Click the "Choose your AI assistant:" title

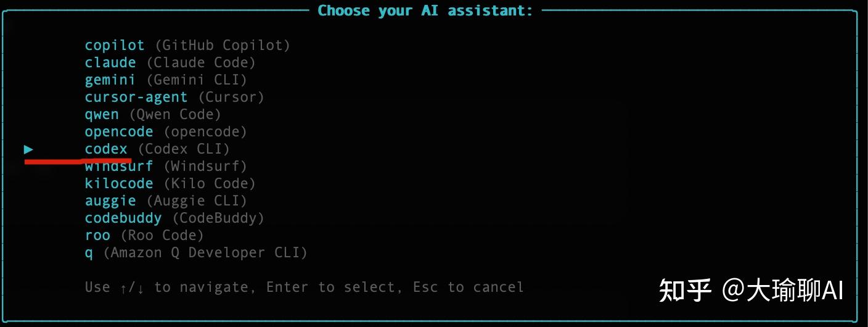(425, 10)
